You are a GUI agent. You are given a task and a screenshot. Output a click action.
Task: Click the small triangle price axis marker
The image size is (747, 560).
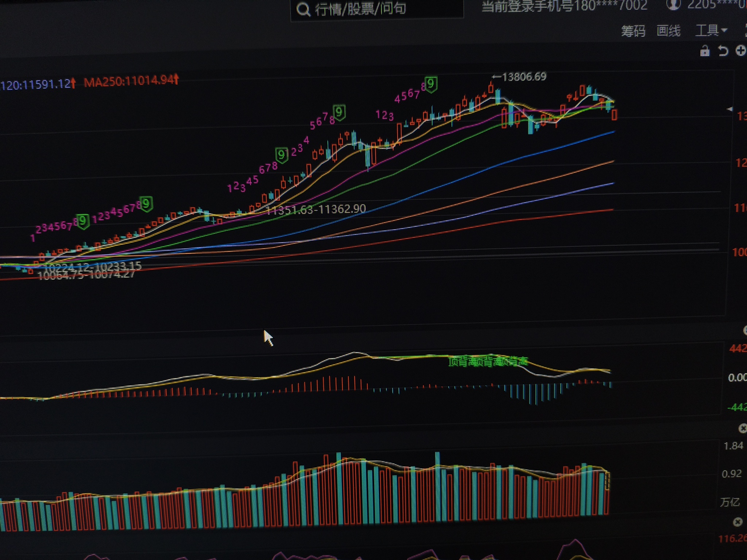point(730,109)
